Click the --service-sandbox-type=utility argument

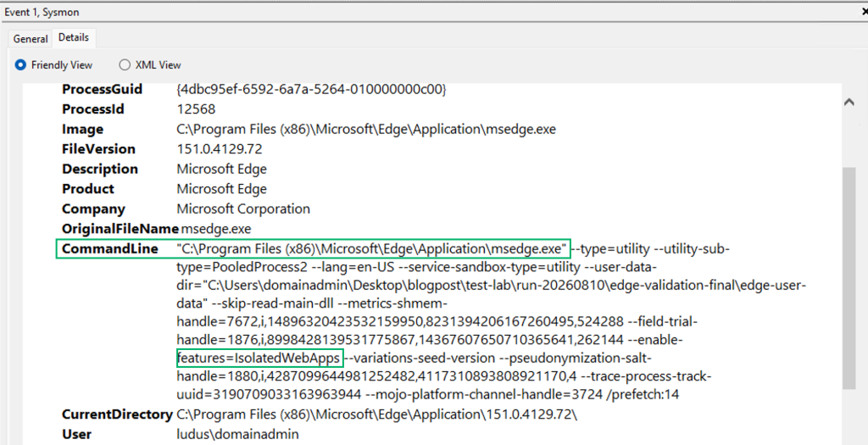click(489, 267)
